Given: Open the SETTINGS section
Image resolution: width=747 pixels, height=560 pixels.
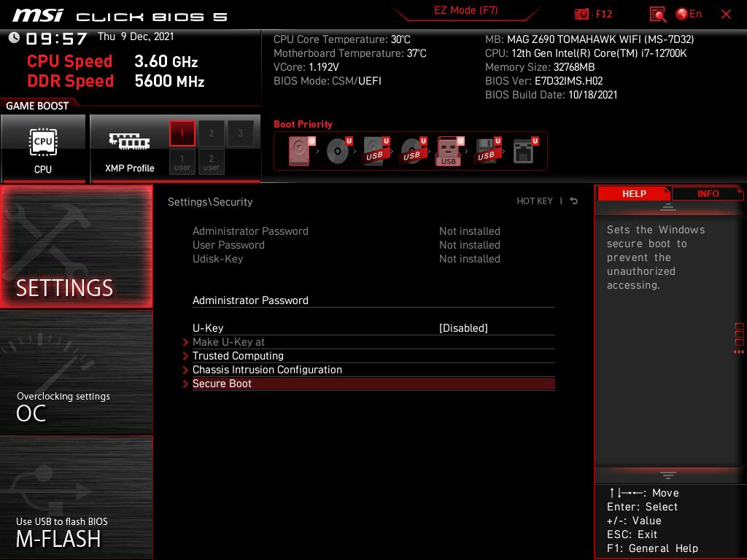Looking at the screenshot, I should (x=76, y=246).
